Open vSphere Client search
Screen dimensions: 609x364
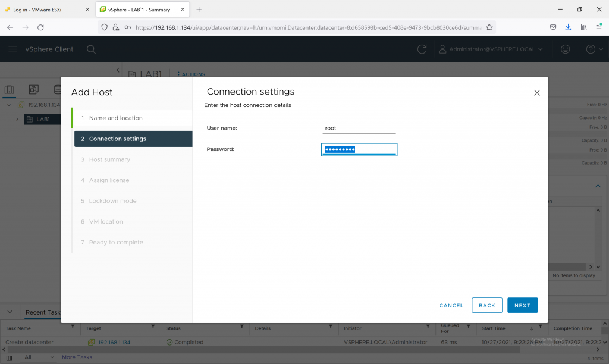(91, 49)
